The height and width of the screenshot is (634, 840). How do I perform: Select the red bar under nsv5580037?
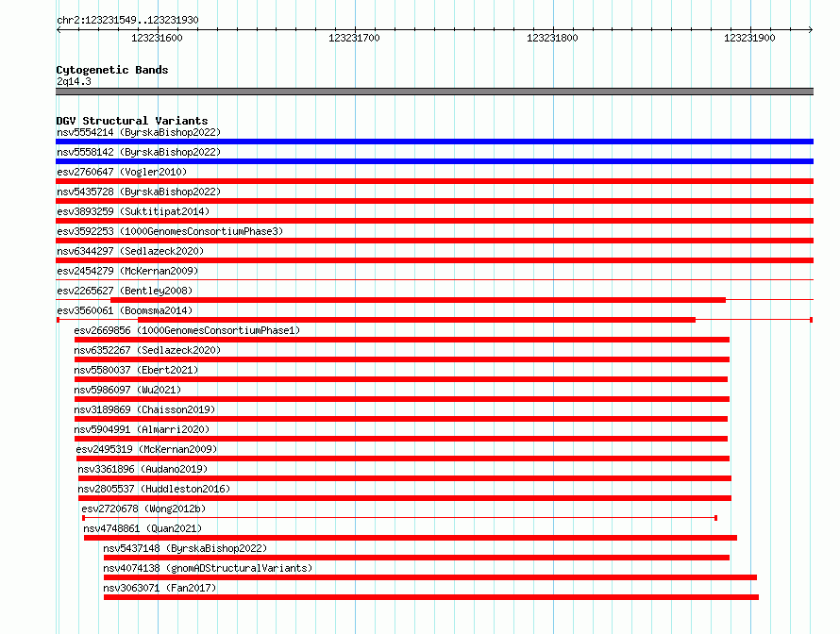401,379
